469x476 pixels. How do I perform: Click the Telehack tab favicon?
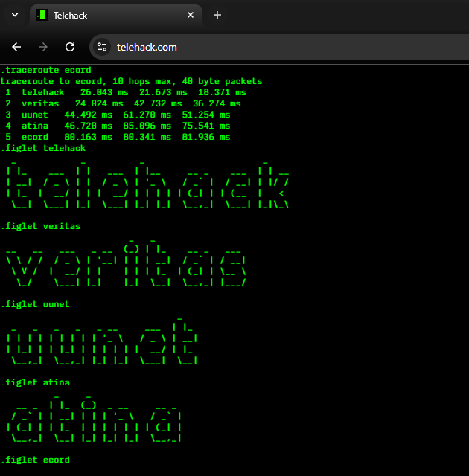pyautogui.click(x=42, y=15)
